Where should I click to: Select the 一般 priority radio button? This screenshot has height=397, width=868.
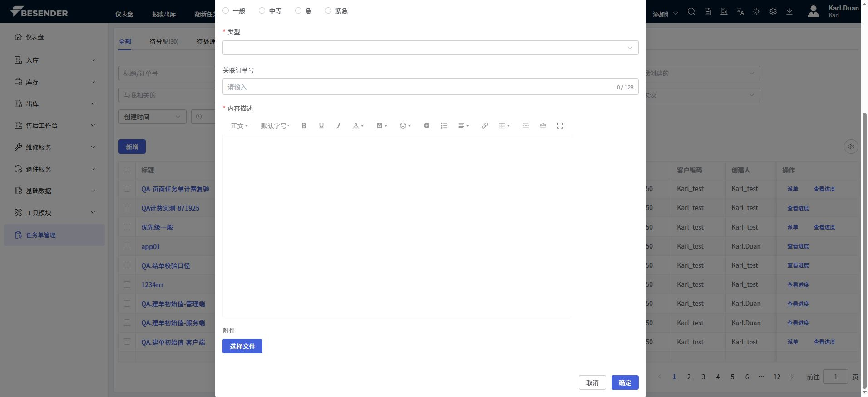tap(226, 10)
